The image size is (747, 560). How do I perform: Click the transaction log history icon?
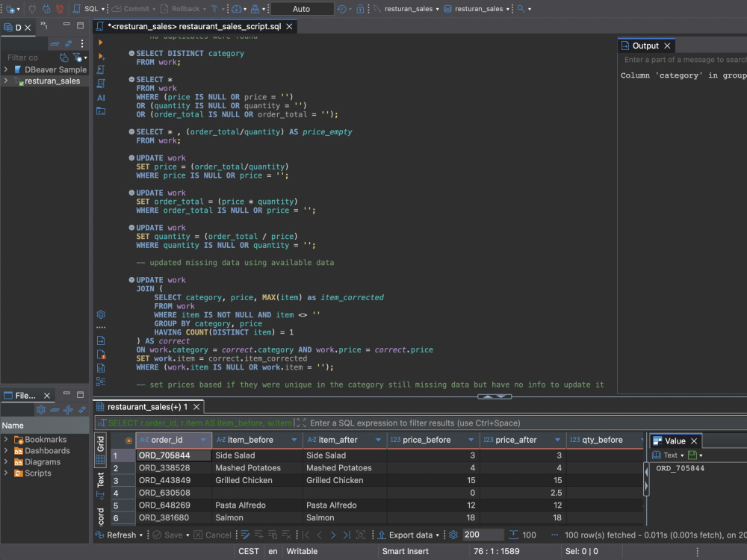(341, 8)
